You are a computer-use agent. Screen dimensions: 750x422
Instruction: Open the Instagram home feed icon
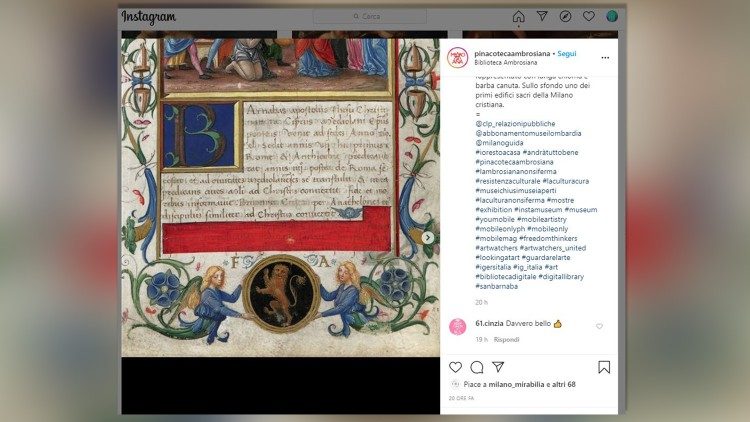518,17
